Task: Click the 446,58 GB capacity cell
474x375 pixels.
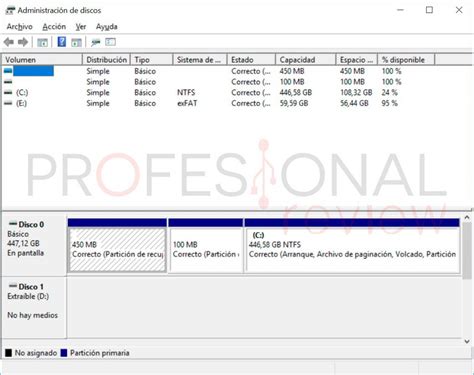Action: pos(296,93)
